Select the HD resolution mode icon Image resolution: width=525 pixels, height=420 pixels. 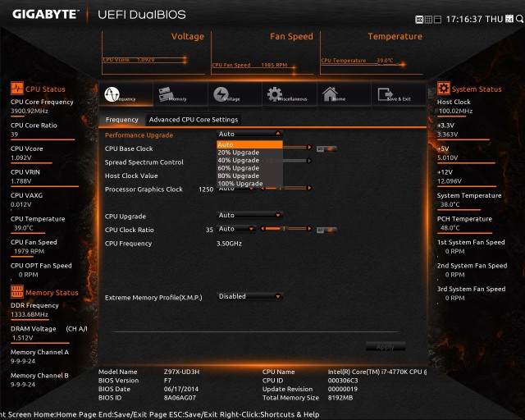419,20
